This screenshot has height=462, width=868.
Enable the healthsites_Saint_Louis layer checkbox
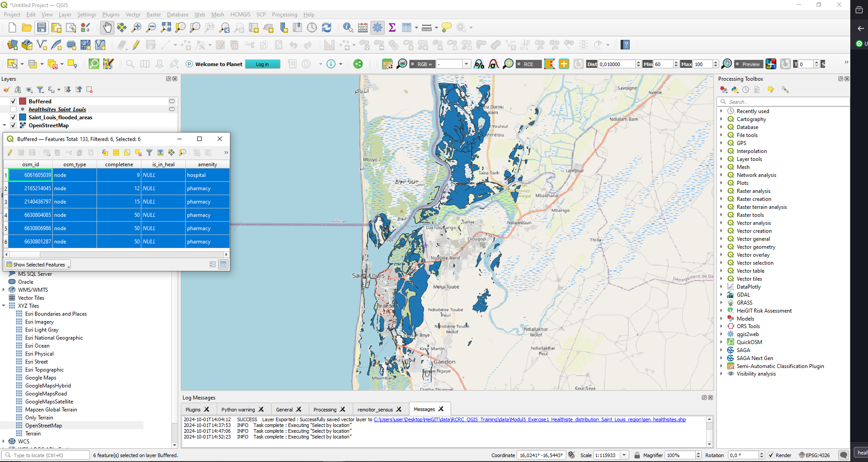tap(13, 110)
